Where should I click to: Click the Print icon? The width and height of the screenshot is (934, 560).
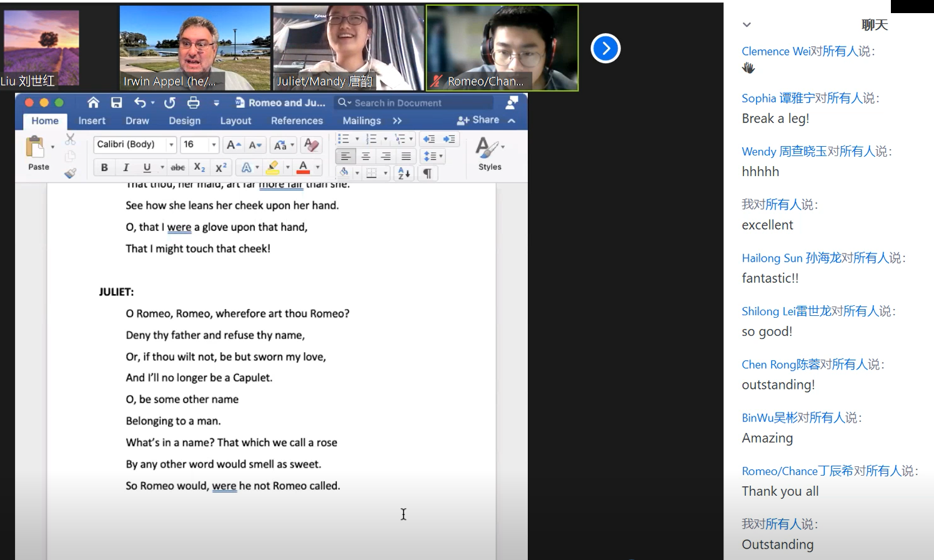coord(194,103)
